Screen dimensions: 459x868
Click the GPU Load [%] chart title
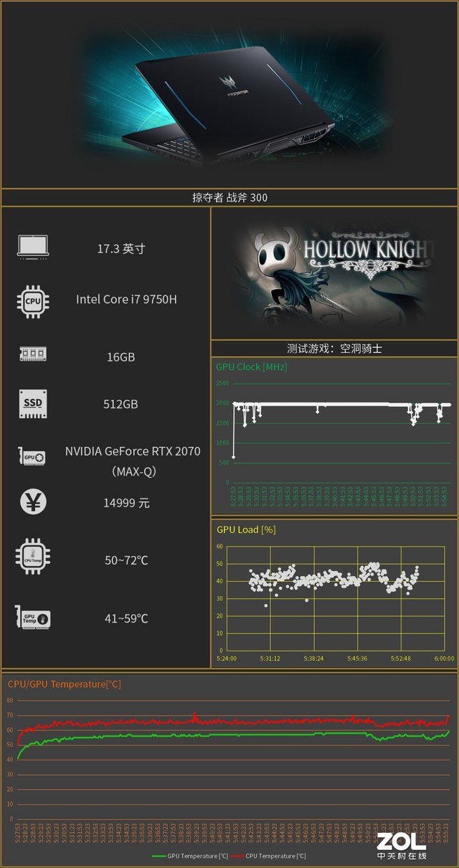pos(246,529)
